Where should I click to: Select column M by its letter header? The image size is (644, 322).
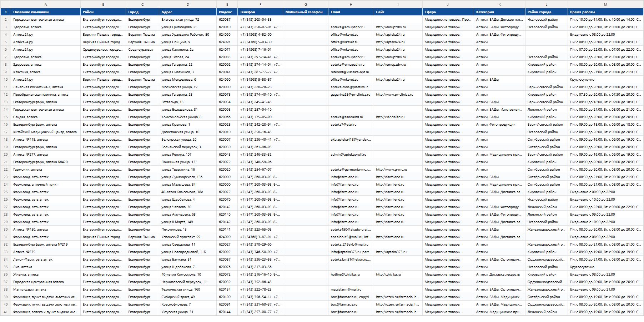point(605,4)
